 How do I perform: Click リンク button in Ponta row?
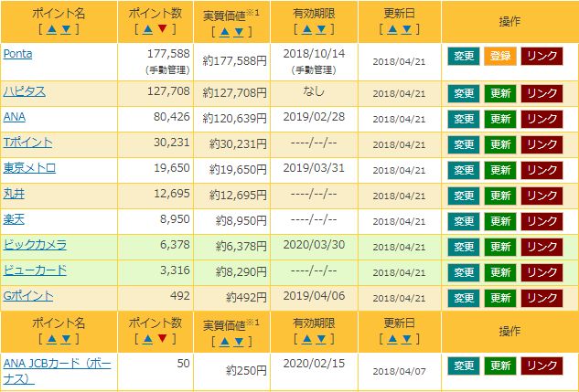coord(541,56)
